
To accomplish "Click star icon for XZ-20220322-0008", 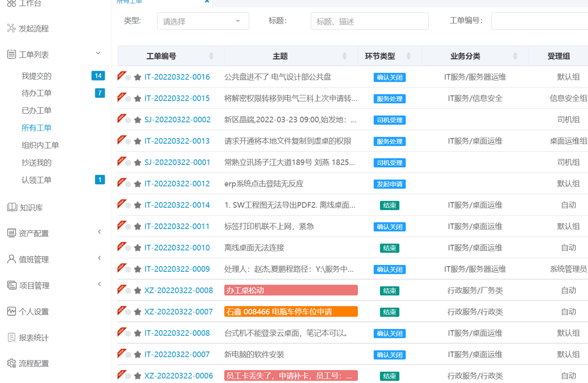I will pyautogui.click(x=138, y=291).
